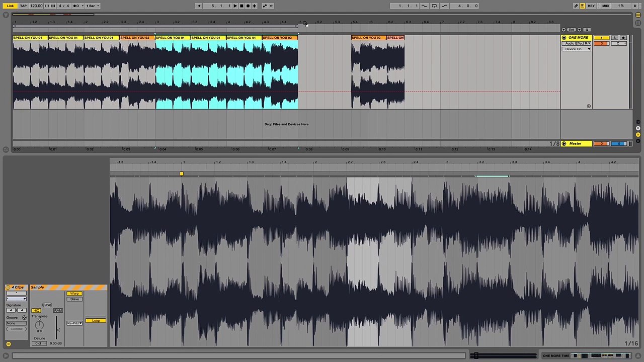The height and width of the screenshot is (362, 644).
Task: Open the clip color dropdown
Action: [x=16, y=299]
